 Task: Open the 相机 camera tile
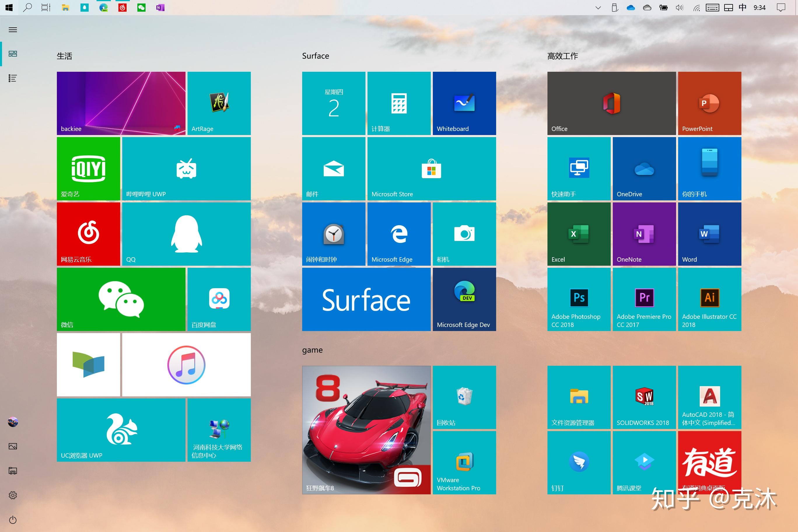tap(465, 234)
